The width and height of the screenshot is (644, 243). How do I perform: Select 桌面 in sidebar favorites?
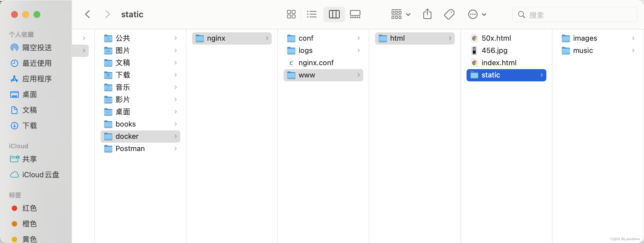pos(24,94)
